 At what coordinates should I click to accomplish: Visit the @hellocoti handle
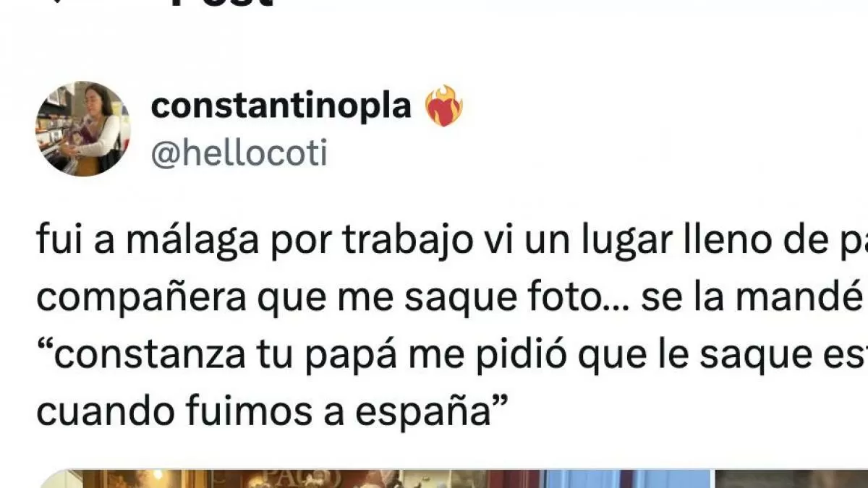[239, 153]
